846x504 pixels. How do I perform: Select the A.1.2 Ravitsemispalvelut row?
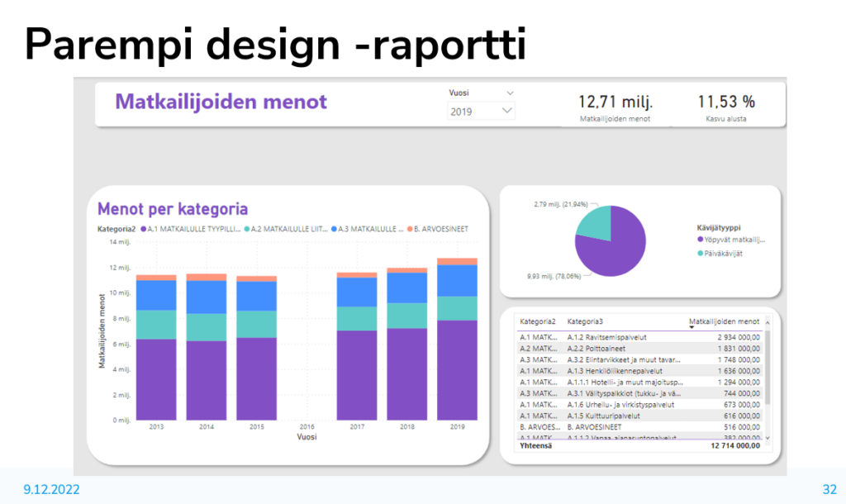[639, 337]
